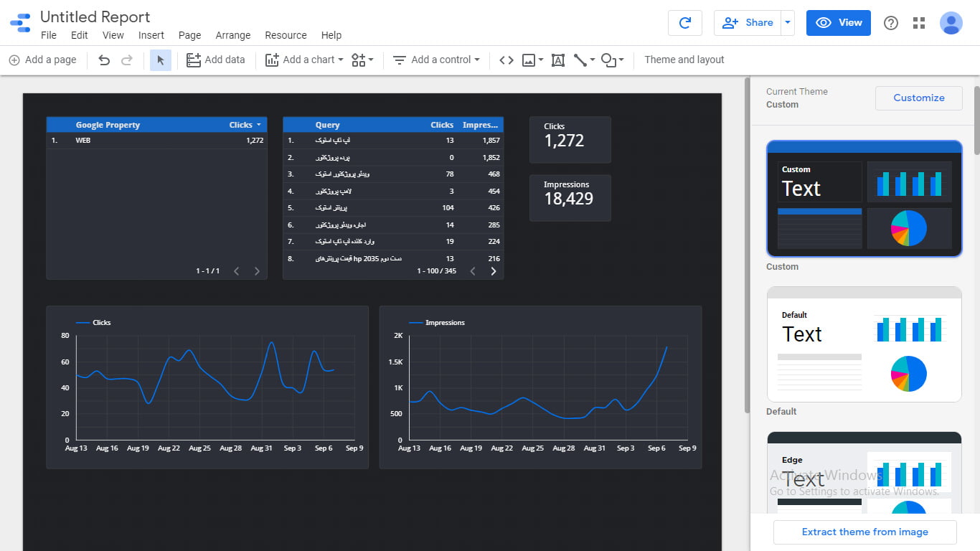Click Clicks header in Query table
Viewport: 980px width, 551px height.
point(442,125)
